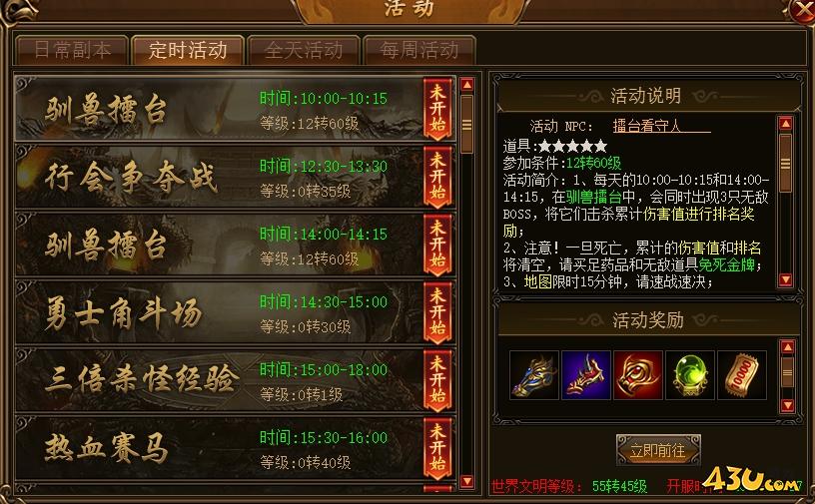Viewport: 815px width, 504px height.
Task: Click the 未开始 badge on 勇士角斗场
Action: coord(437,312)
